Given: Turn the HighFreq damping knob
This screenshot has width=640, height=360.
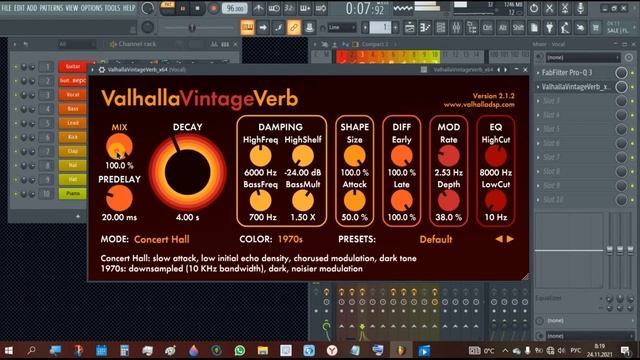Looking at the screenshot, I should pyautogui.click(x=260, y=156).
